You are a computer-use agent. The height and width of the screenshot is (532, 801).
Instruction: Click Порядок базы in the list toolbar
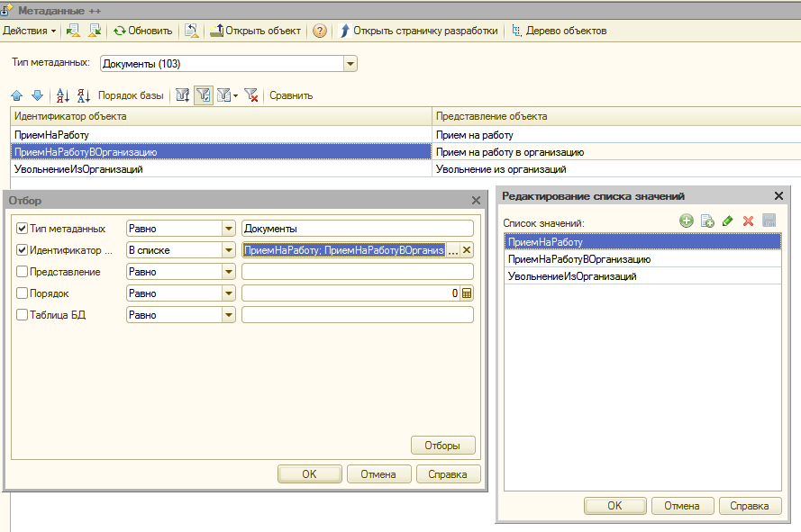[131, 95]
